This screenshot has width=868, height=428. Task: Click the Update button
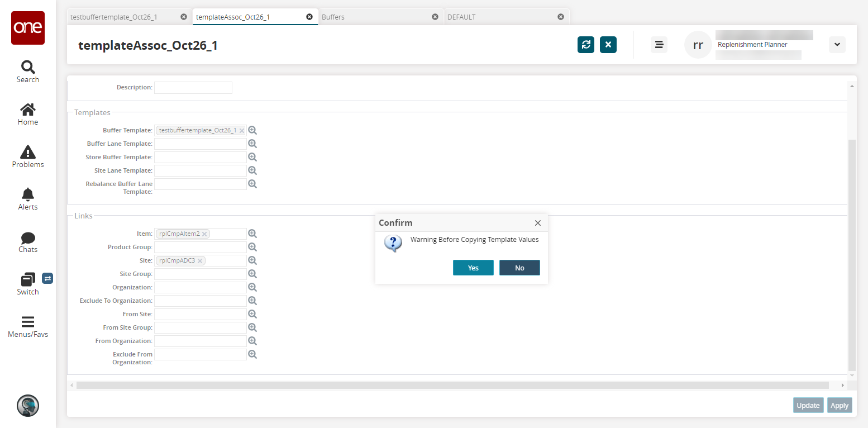pyautogui.click(x=808, y=406)
